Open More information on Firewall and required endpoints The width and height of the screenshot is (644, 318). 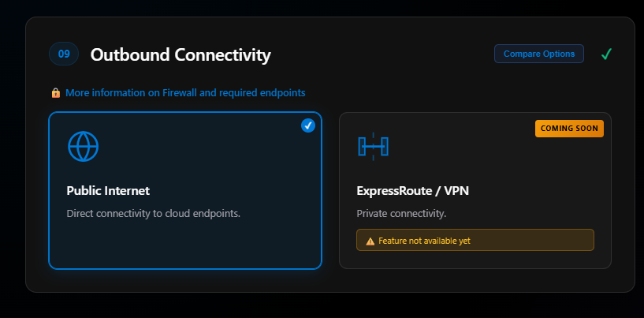point(185,93)
